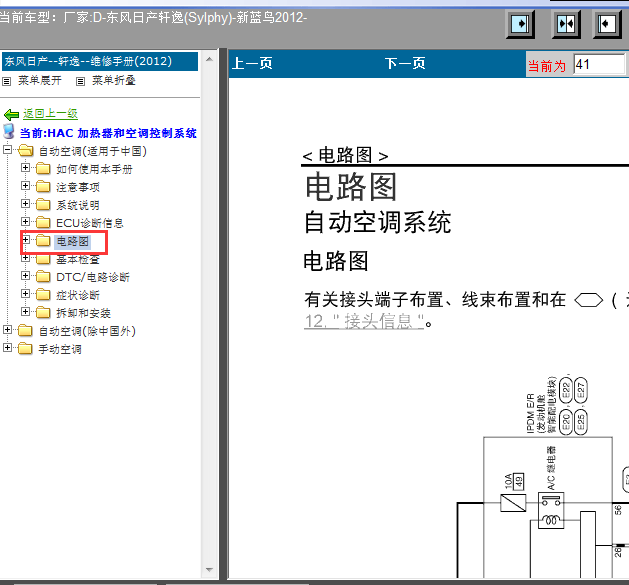Click the 拆卸和安装 label
This screenshot has height=585, width=629.
pos(83,313)
